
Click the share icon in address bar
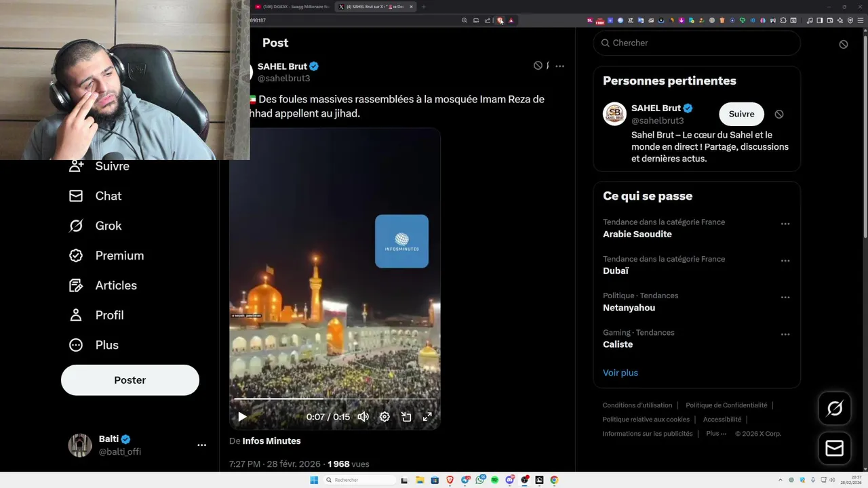tap(488, 20)
